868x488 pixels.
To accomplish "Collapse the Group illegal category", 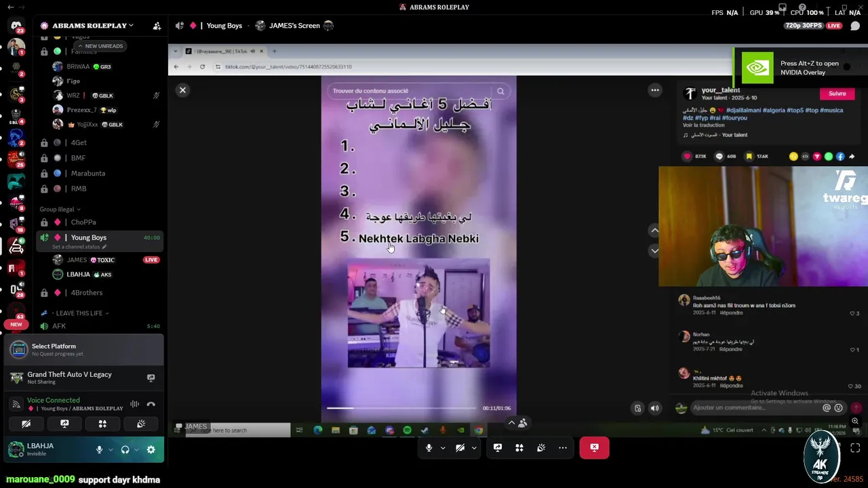I will pyautogui.click(x=60, y=209).
